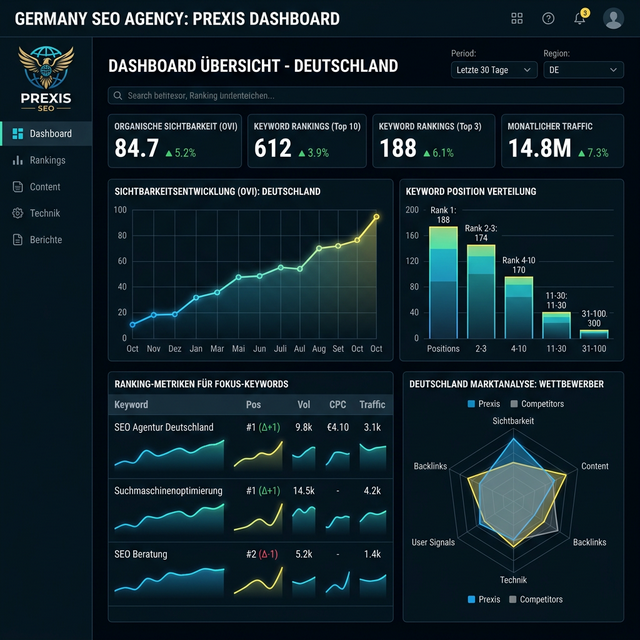The image size is (640, 640).
Task: Toggle the top Competitors legend swatch
Action: coord(514,404)
